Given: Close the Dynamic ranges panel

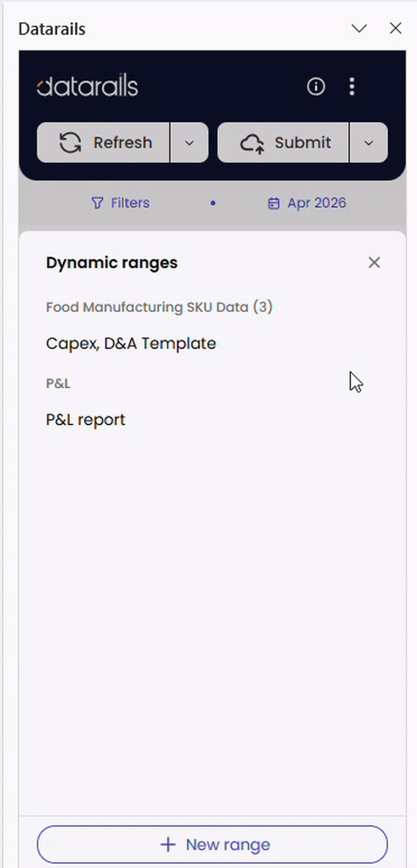Looking at the screenshot, I should 374,262.
